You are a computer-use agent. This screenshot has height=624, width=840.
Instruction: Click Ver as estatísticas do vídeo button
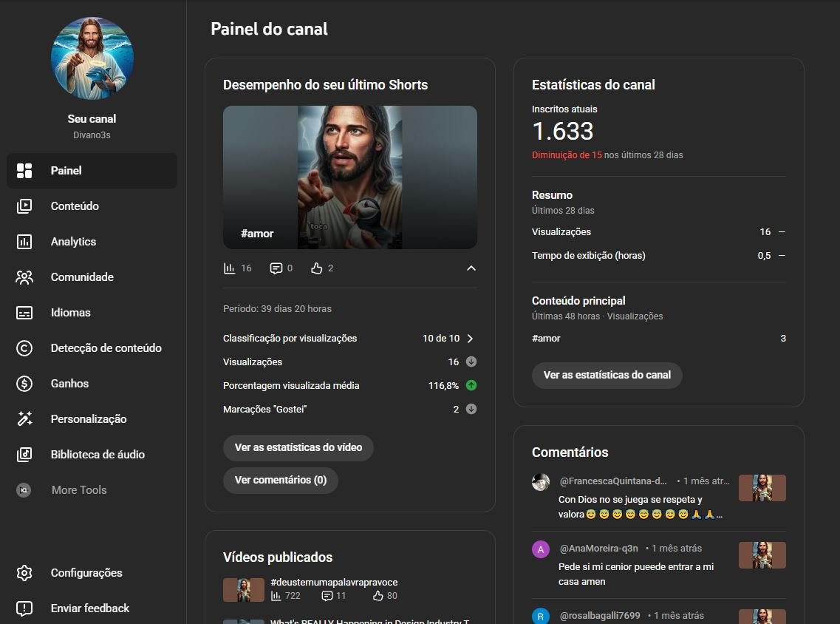298,447
